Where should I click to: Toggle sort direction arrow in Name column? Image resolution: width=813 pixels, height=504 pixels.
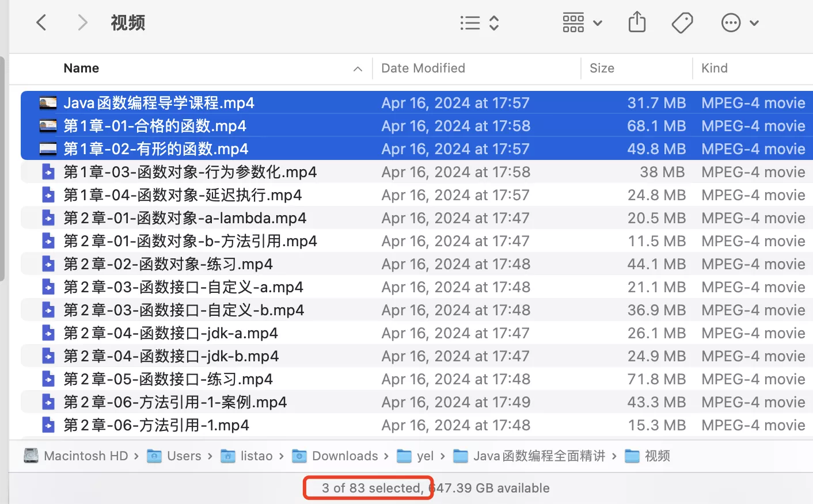pyautogui.click(x=358, y=69)
